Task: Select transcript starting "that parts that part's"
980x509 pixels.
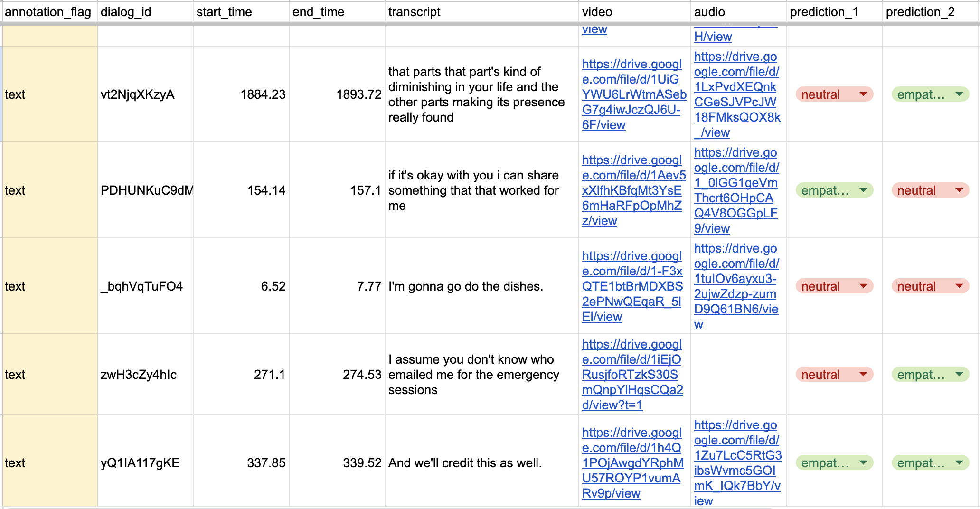Action: (482, 94)
